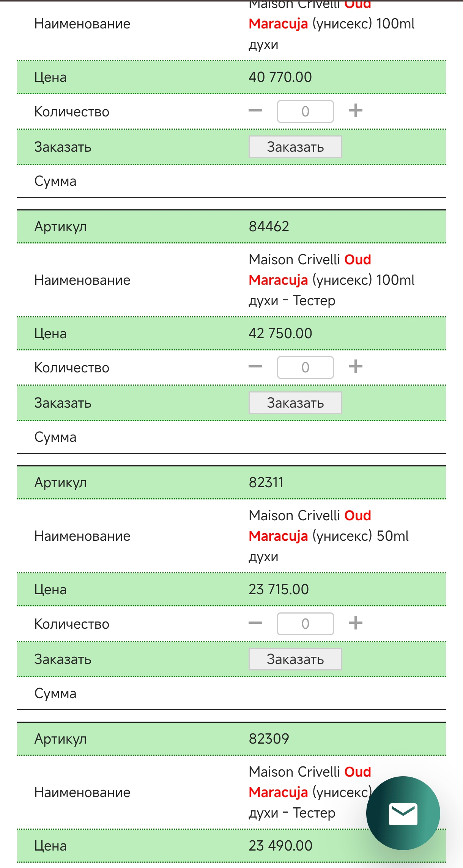Viewport: 463px width, 868px height.
Task: Click Заказать button for article 82311
Action: (x=295, y=659)
